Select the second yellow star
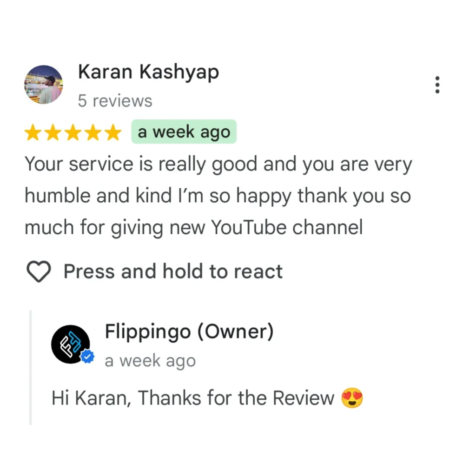Image resolution: width=476 pixels, height=476 pixels. click(x=53, y=132)
